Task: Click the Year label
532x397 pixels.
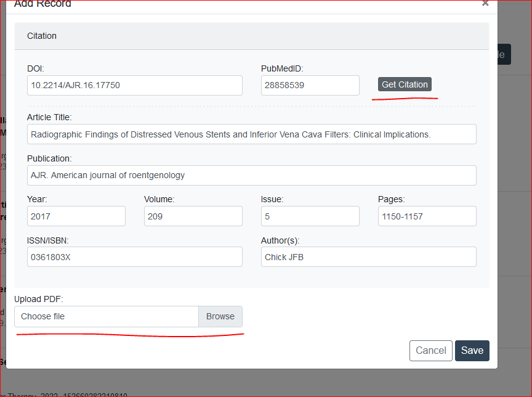Action: click(38, 199)
